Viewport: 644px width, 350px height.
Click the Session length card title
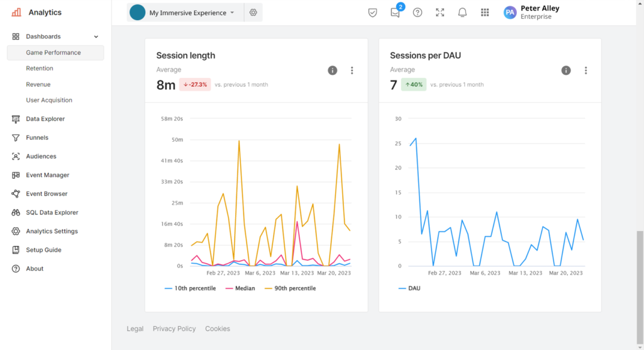pos(186,55)
